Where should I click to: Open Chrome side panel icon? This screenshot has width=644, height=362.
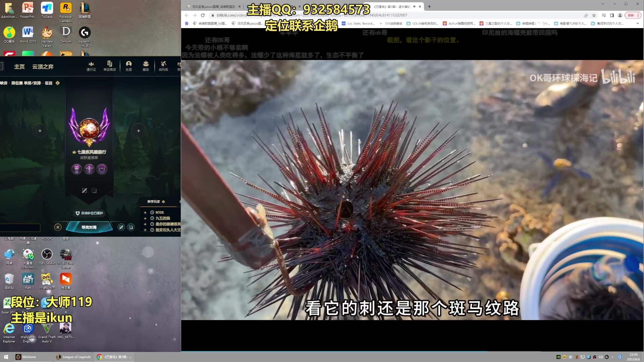click(x=612, y=15)
